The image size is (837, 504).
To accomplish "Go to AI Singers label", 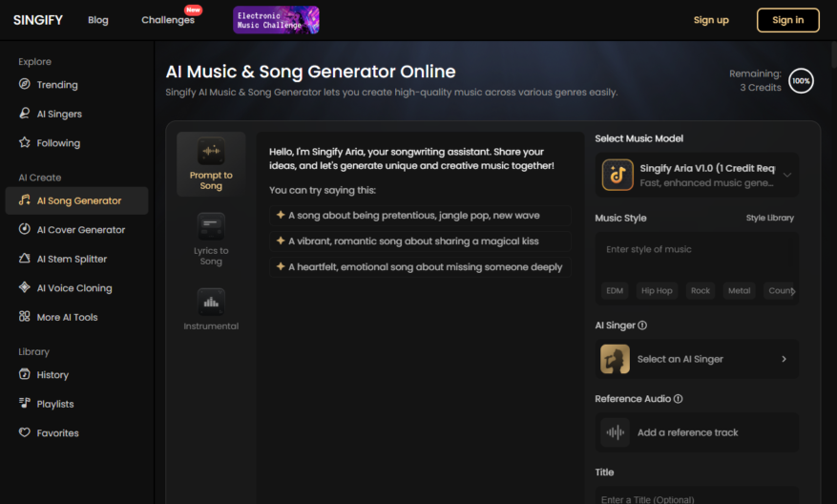I will point(59,114).
